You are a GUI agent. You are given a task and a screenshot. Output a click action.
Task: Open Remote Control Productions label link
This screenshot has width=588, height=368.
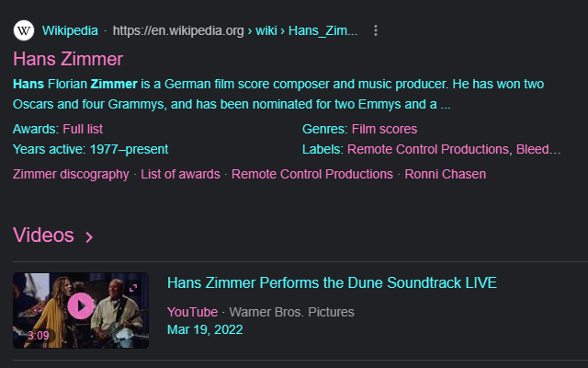(428, 149)
